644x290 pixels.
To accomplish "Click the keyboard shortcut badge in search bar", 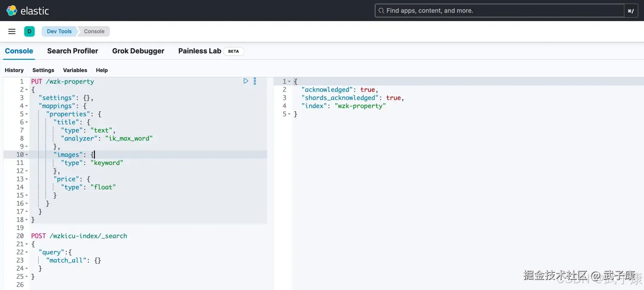I will 631,10.
